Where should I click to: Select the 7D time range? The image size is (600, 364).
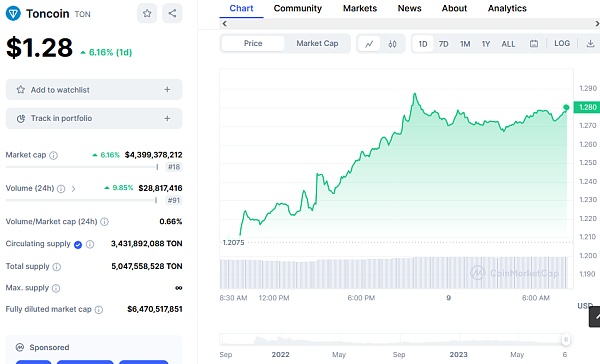[443, 44]
